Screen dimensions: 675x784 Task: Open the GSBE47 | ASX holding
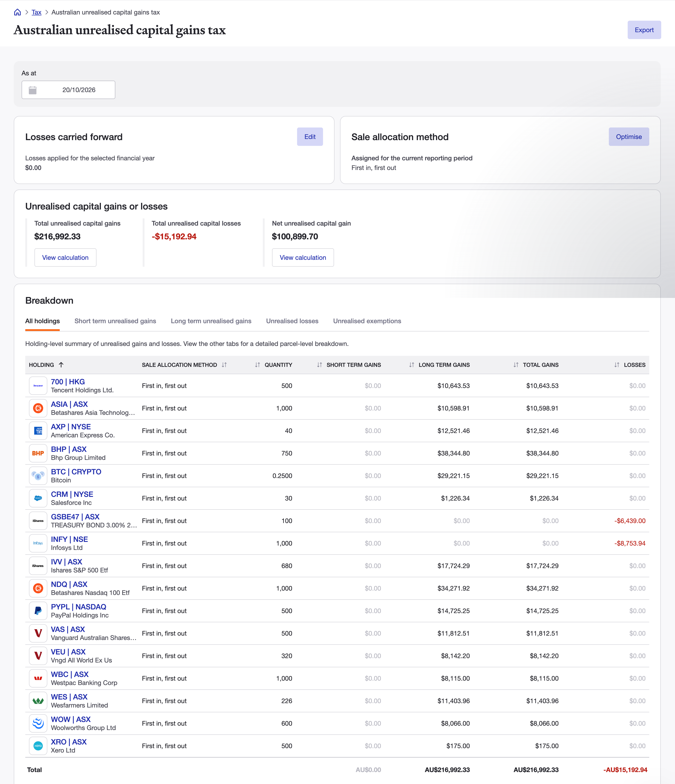tap(75, 516)
